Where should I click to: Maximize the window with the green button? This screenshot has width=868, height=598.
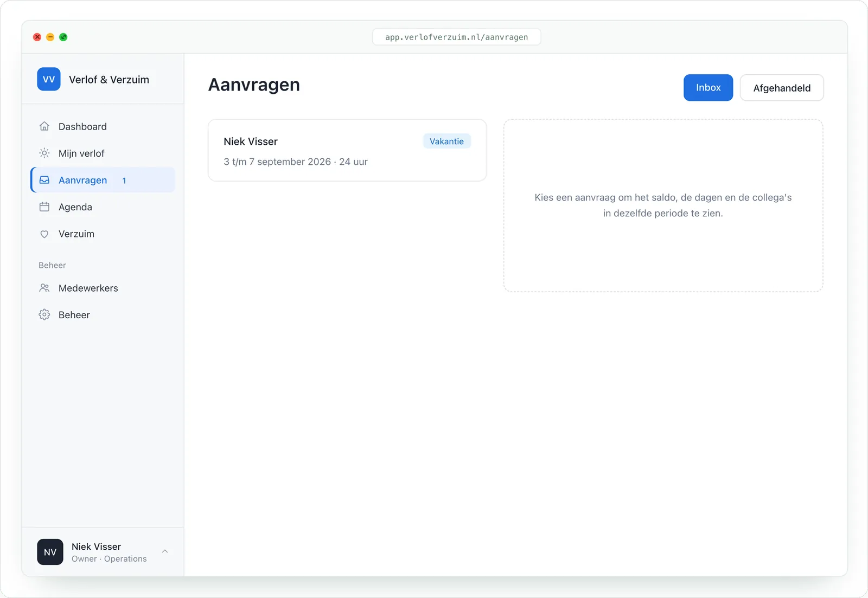point(63,37)
